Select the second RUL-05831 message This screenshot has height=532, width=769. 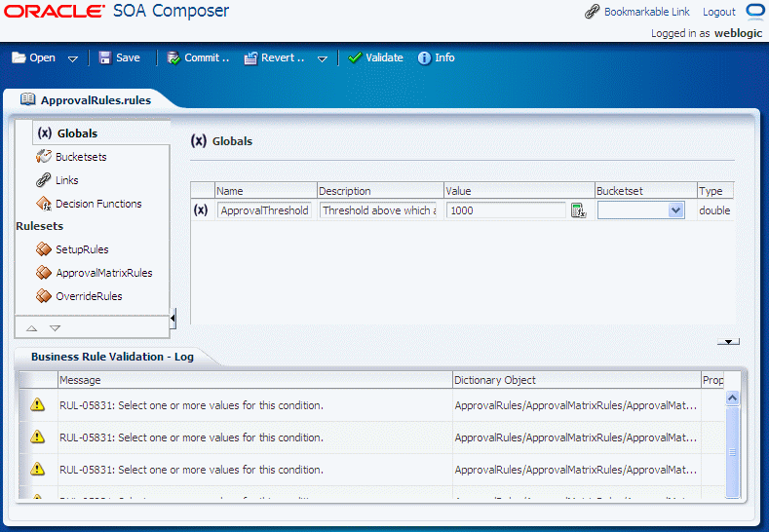pyautogui.click(x=191, y=437)
